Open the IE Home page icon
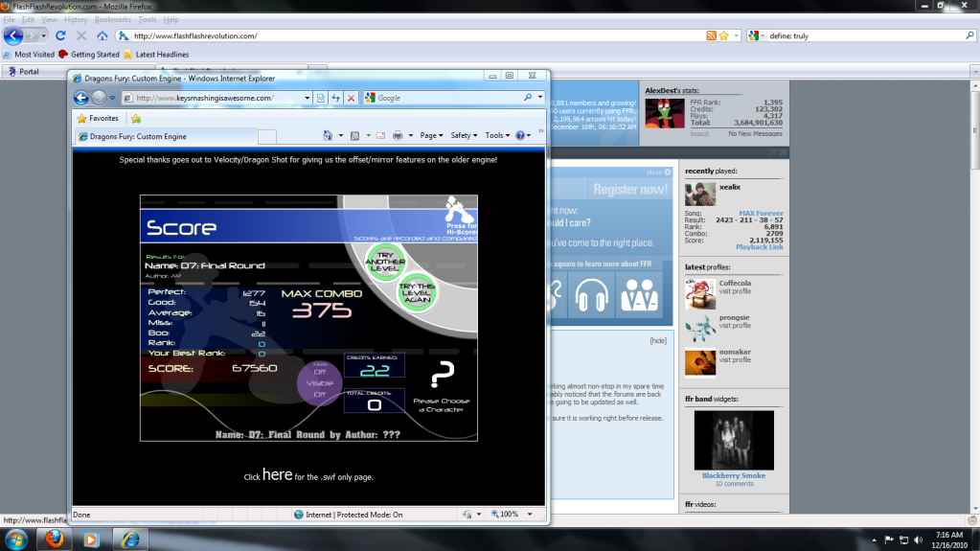The image size is (980, 551). (x=329, y=136)
